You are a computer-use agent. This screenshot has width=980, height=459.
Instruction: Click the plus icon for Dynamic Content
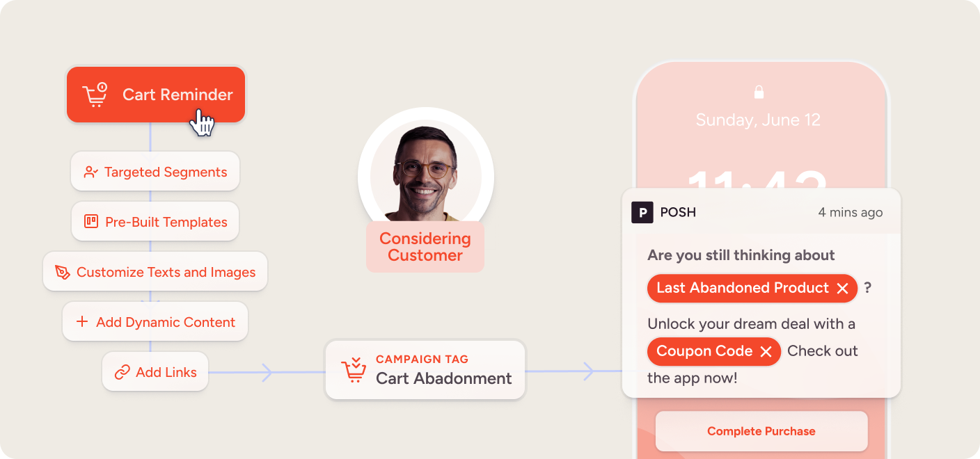coord(82,321)
